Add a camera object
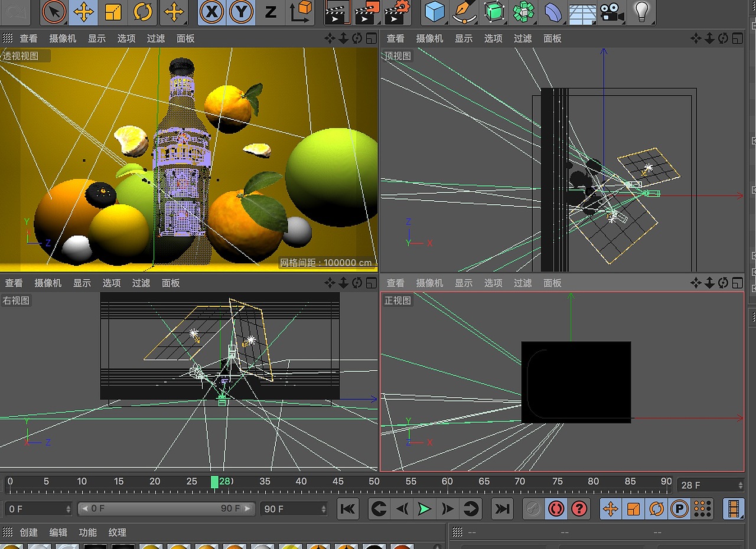 (612, 12)
